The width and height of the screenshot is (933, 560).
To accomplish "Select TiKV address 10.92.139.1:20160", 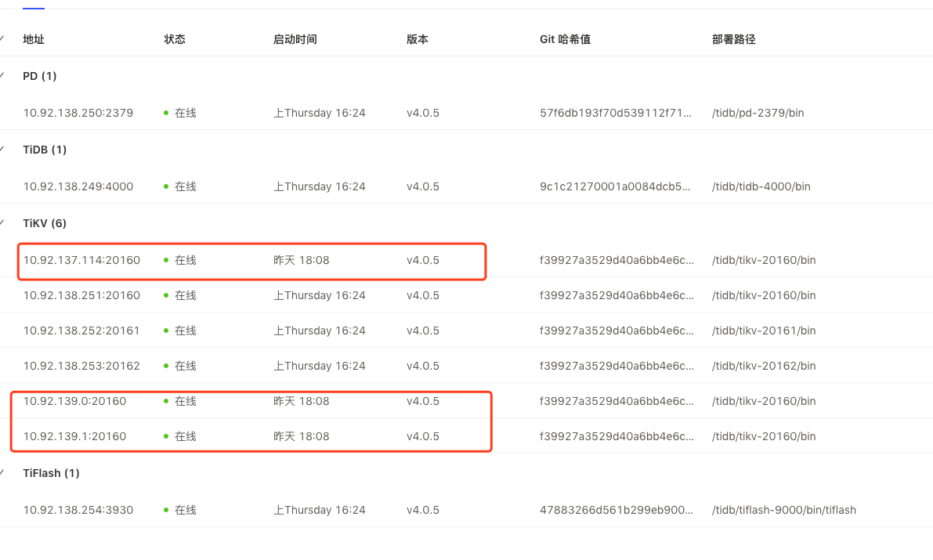I will 74,436.
